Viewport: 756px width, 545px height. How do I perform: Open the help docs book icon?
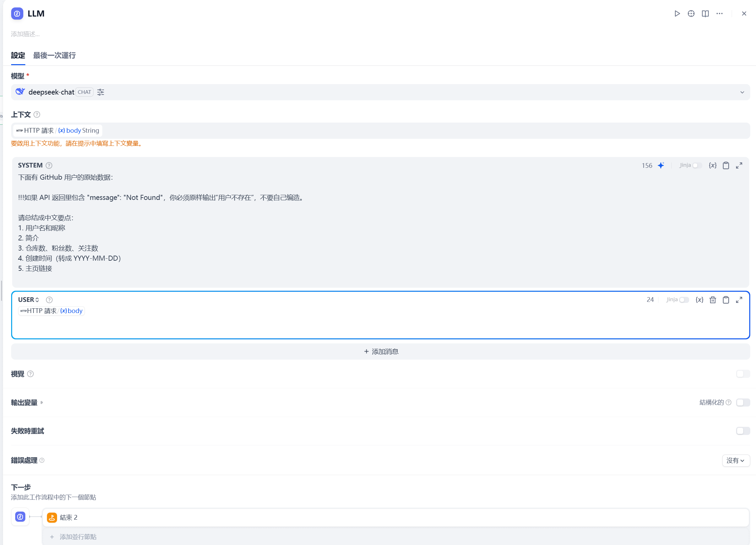click(705, 14)
